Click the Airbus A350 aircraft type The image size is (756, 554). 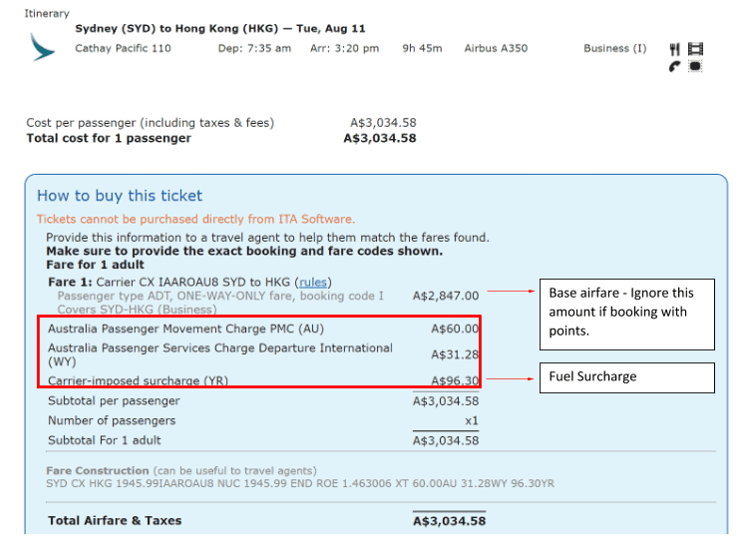click(496, 48)
